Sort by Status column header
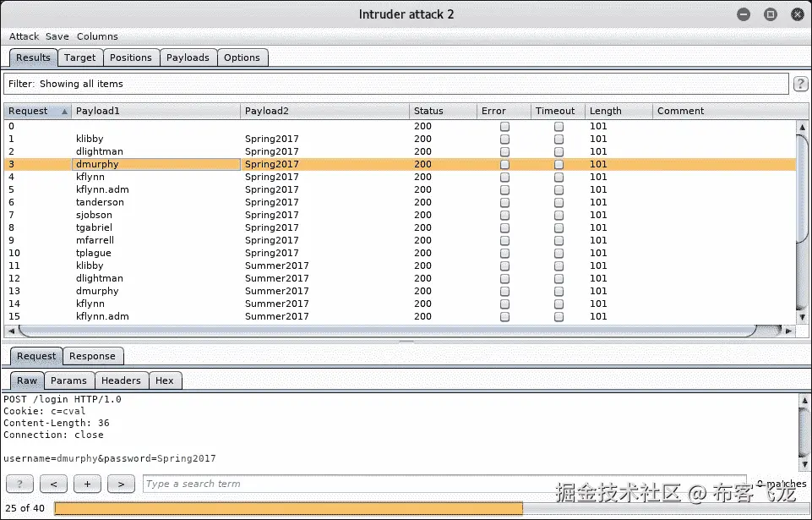812x520 pixels. tap(444, 111)
